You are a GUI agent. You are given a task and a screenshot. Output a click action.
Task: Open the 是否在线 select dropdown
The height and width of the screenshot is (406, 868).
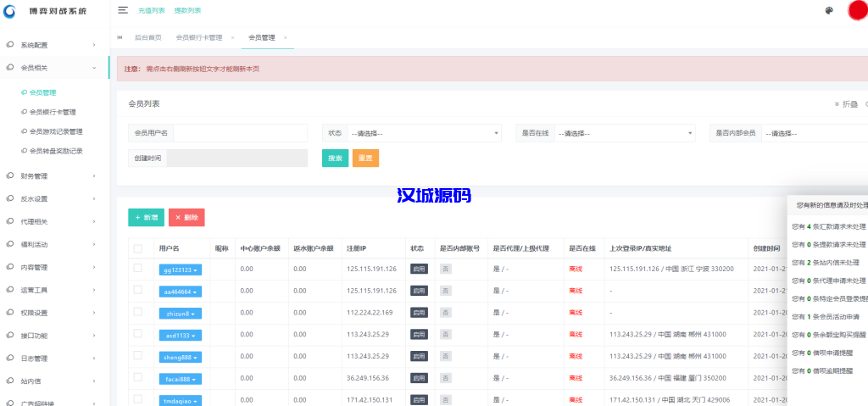click(x=625, y=133)
